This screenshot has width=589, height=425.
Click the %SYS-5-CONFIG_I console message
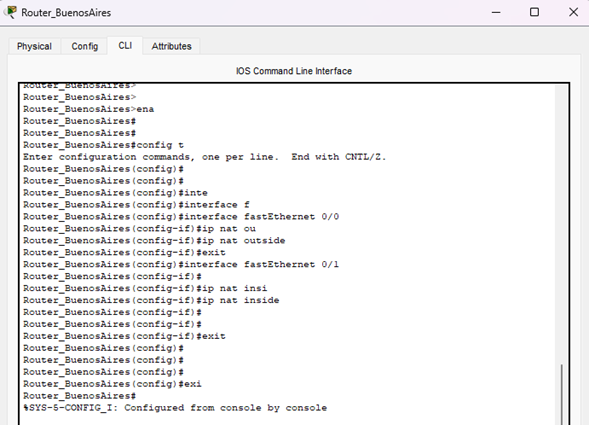click(x=175, y=408)
